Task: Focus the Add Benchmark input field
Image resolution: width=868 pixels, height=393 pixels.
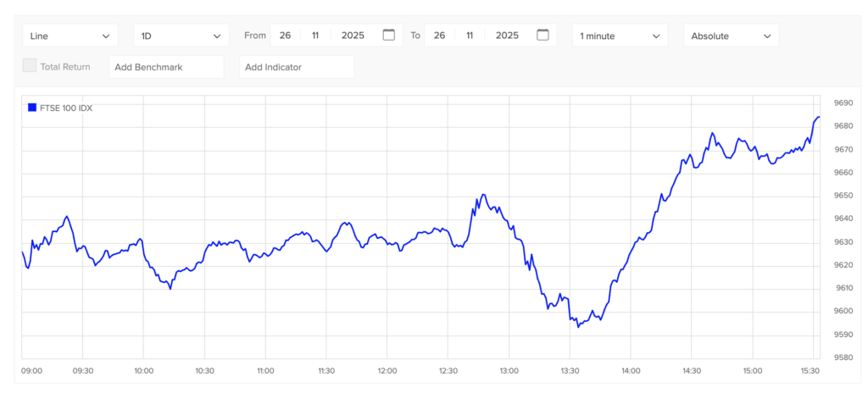Action: [x=166, y=67]
